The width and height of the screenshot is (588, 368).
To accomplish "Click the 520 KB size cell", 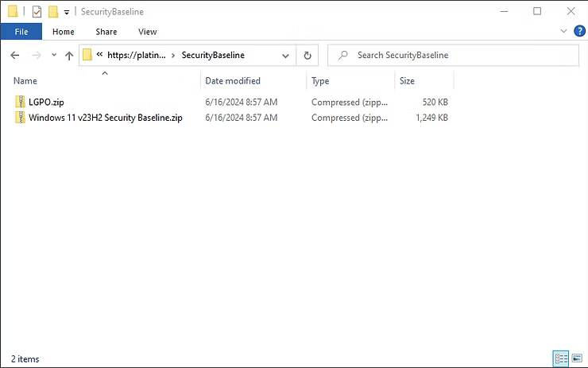I will [435, 102].
